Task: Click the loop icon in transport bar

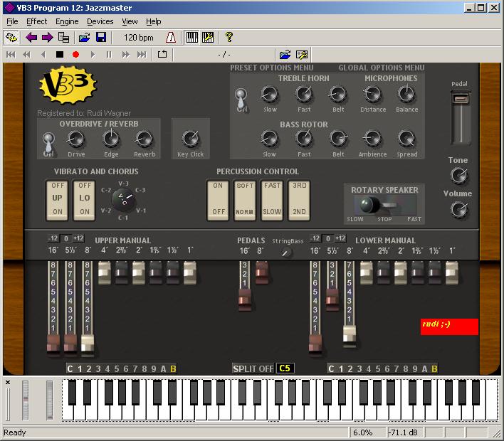Action: (x=162, y=54)
